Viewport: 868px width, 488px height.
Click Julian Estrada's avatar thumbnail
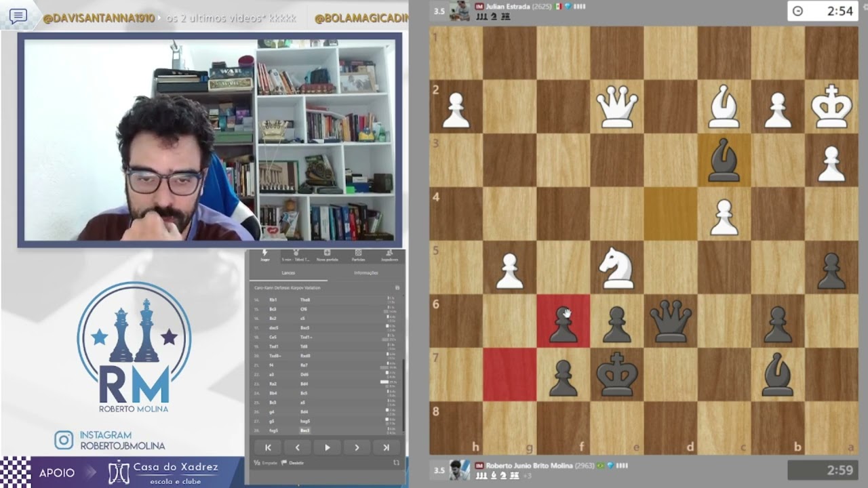459,10
